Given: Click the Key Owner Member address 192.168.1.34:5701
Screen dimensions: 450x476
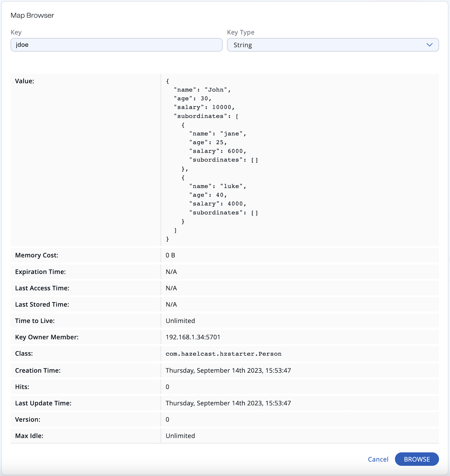Looking at the screenshot, I should click(193, 337).
